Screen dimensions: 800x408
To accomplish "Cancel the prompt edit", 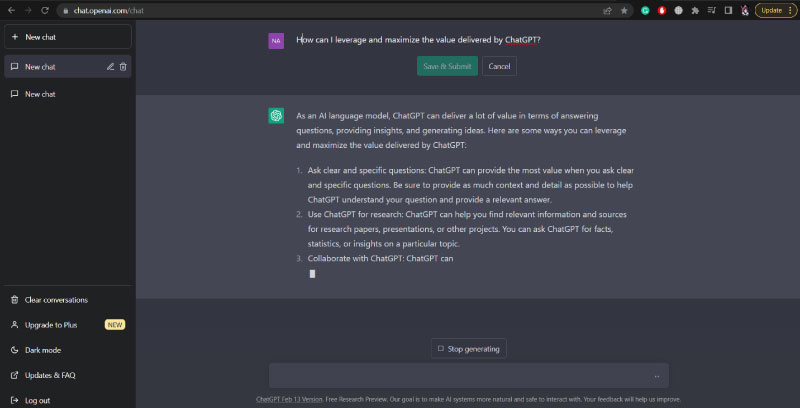I will [499, 66].
